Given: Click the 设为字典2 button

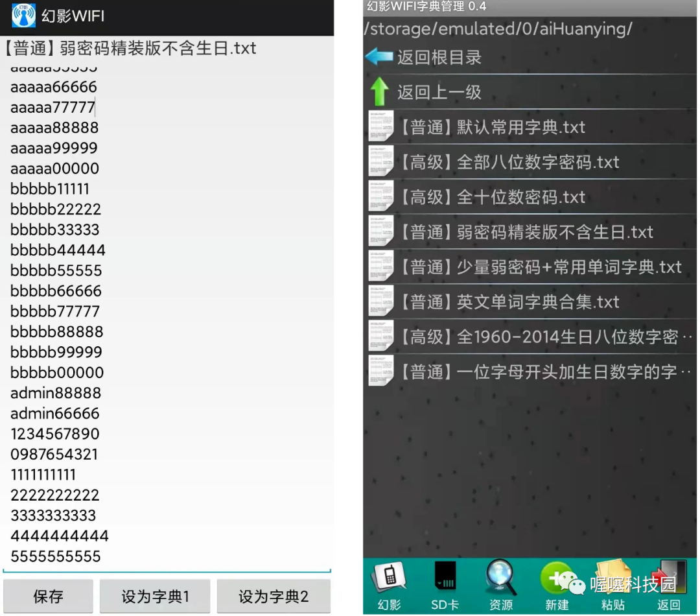Looking at the screenshot, I should click(x=274, y=597).
